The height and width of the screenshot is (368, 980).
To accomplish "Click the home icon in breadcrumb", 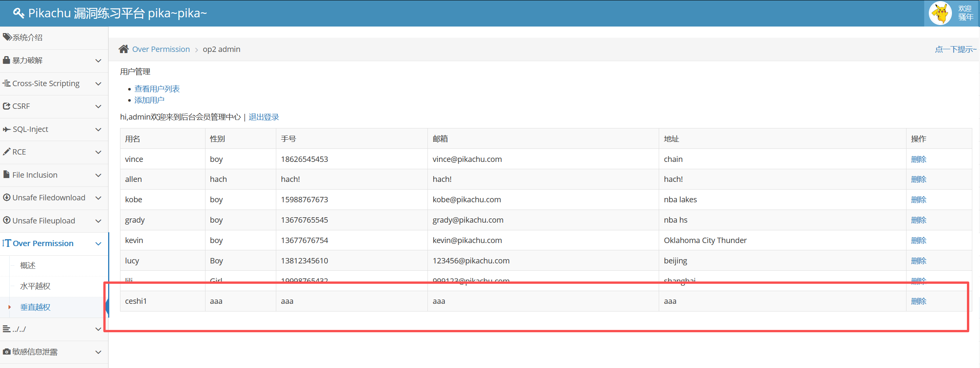I will (124, 49).
